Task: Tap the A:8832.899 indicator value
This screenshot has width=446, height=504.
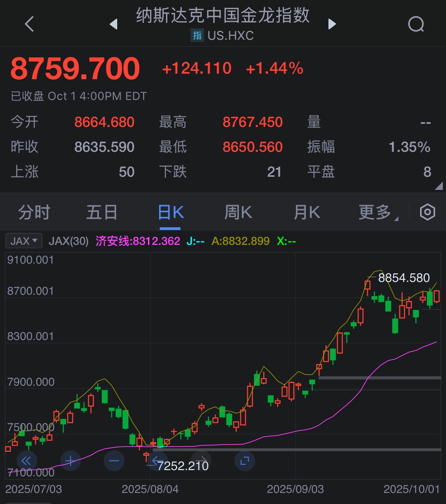Action: click(x=241, y=241)
